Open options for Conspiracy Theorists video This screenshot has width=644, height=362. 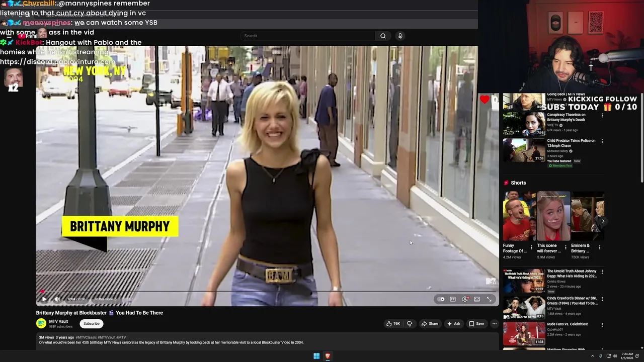(x=602, y=116)
